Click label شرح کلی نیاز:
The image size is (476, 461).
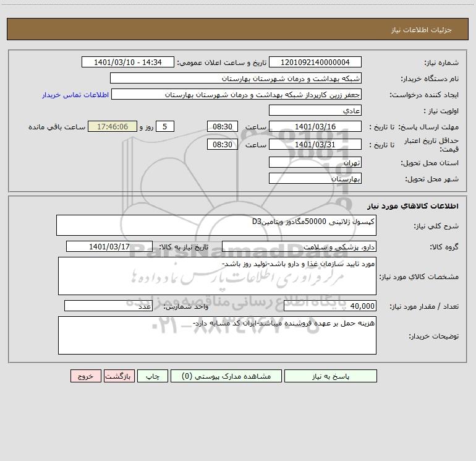436,226
